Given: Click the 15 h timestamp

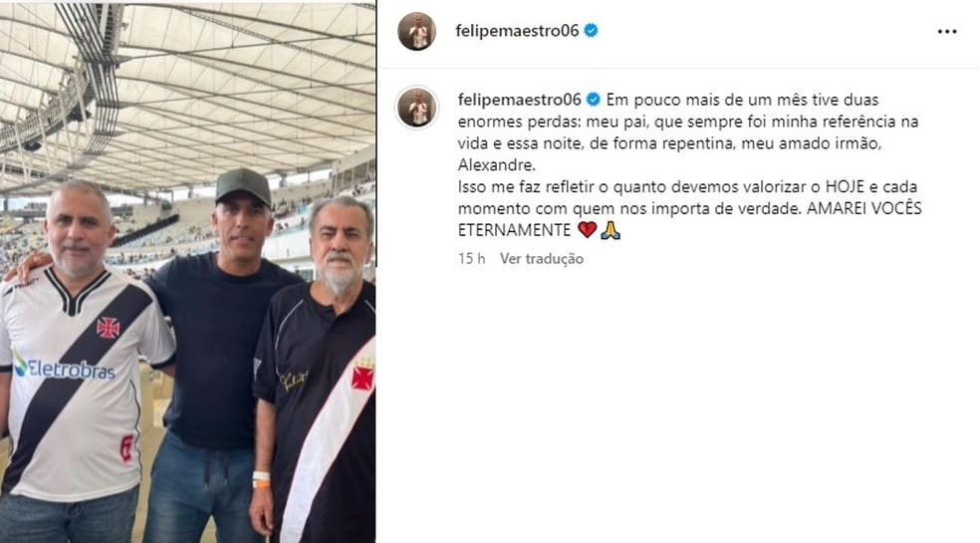Looking at the screenshot, I should click(x=471, y=258).
